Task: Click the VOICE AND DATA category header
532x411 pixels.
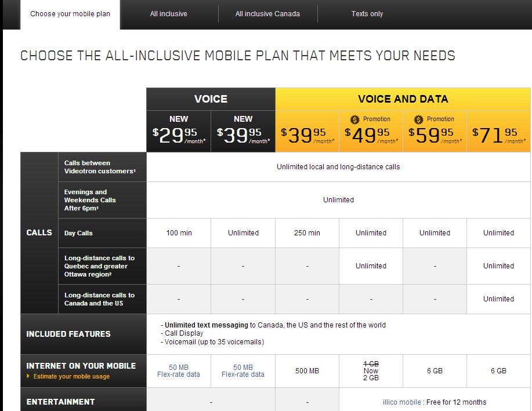Action: pos(403,99)
